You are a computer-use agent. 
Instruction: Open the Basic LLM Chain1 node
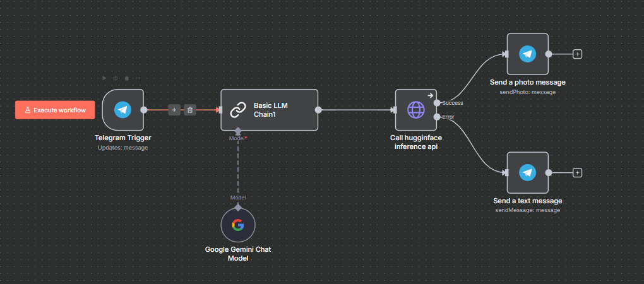tap(269, 110)
